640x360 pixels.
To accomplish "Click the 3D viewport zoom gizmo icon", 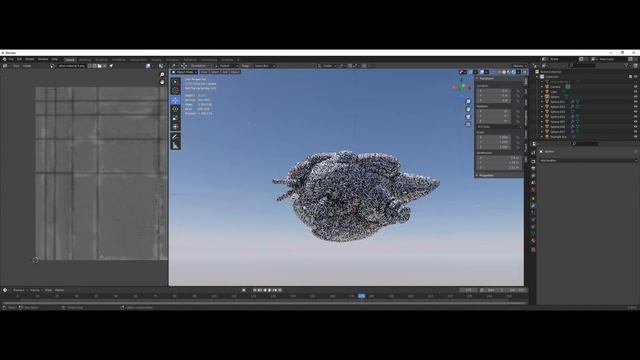I will pos(468,101).
